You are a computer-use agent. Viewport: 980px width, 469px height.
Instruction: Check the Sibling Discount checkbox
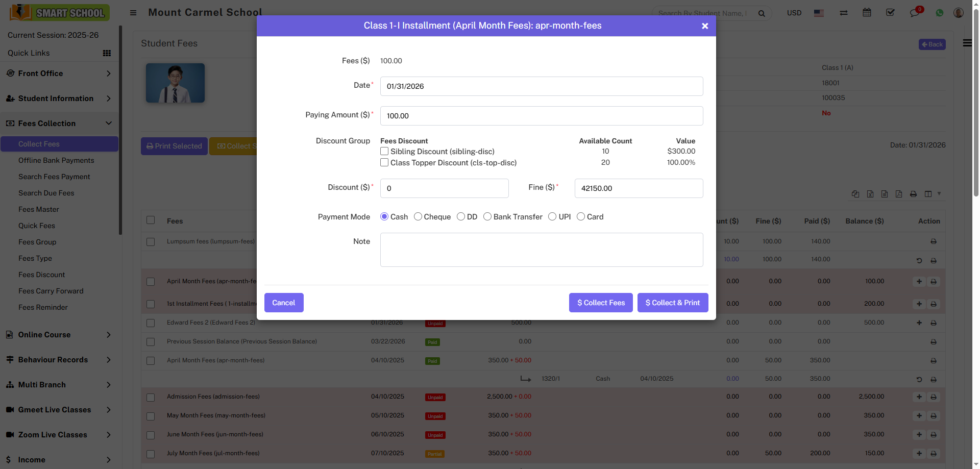tap(384, 152)
